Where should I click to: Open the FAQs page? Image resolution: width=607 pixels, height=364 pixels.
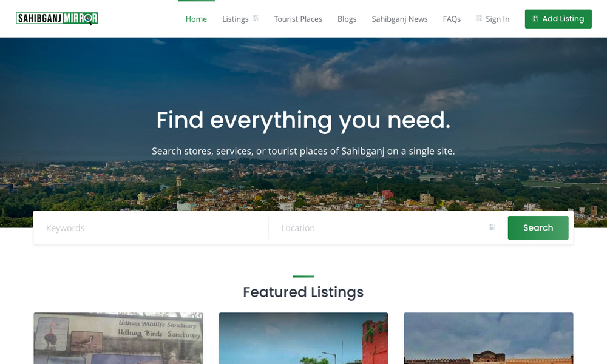(x=452, y=19)
